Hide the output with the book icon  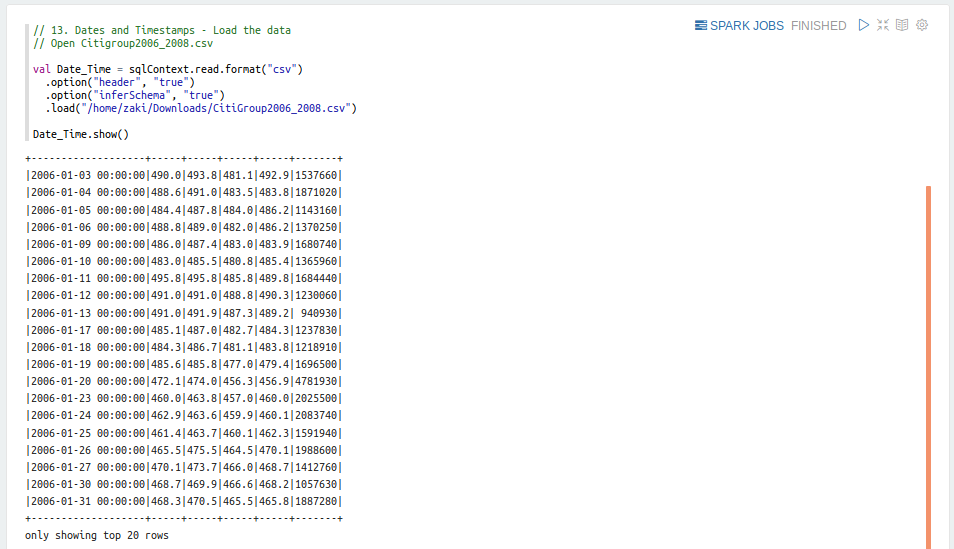pyautogui.click(x=902, y=25)
